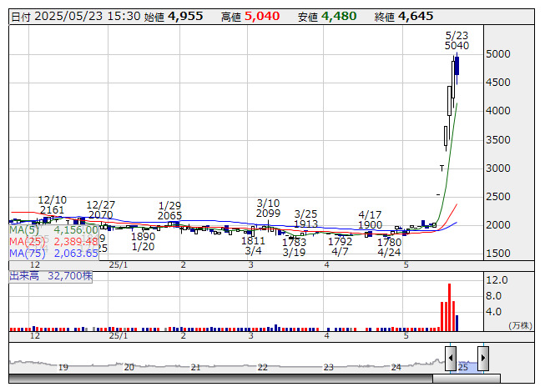
Task: Click the 1811 3/4 low label
Action: (253, 245)
